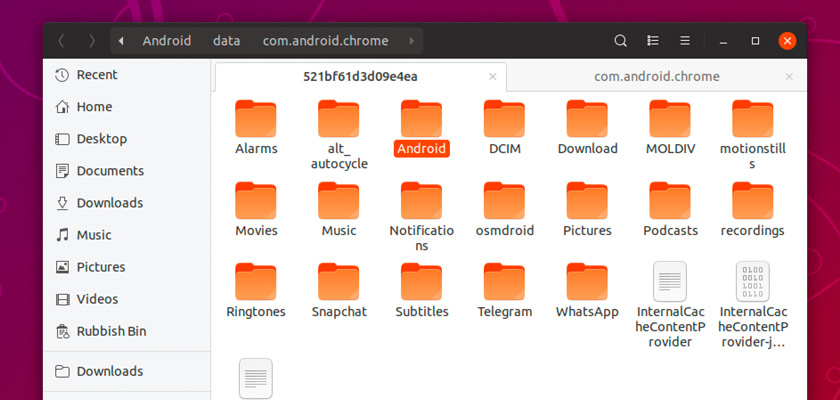
Task: Switch to the com.android.chrome tab
Action: pyautogui.click(x=657, y=77)
